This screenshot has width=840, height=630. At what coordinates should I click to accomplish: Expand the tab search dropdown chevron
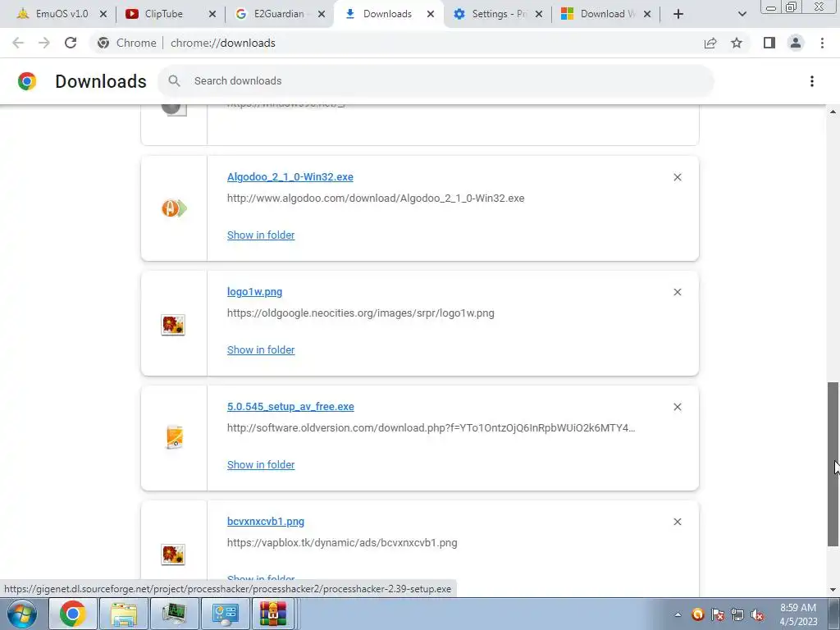tap(742, 14)
